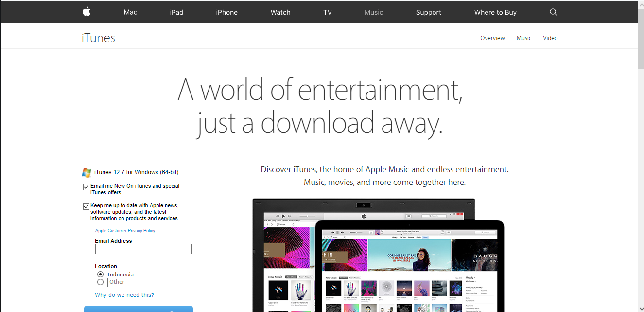Click the Other location text field
The image size is (644, 312).
[150, 282]
